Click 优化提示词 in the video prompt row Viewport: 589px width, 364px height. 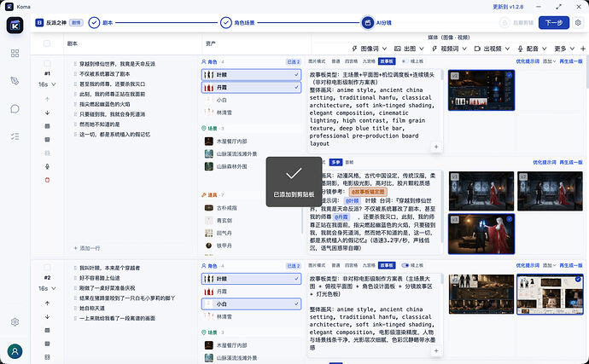[x=545, y=162]
